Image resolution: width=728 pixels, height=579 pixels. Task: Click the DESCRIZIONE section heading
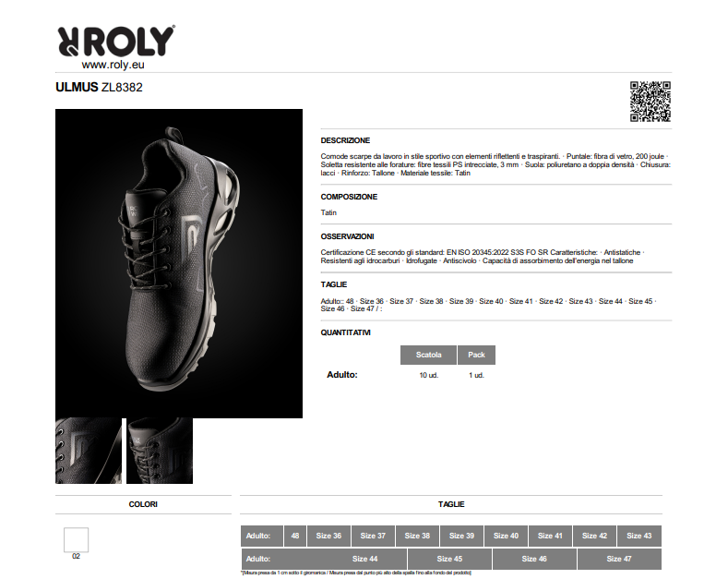(345, 140)
